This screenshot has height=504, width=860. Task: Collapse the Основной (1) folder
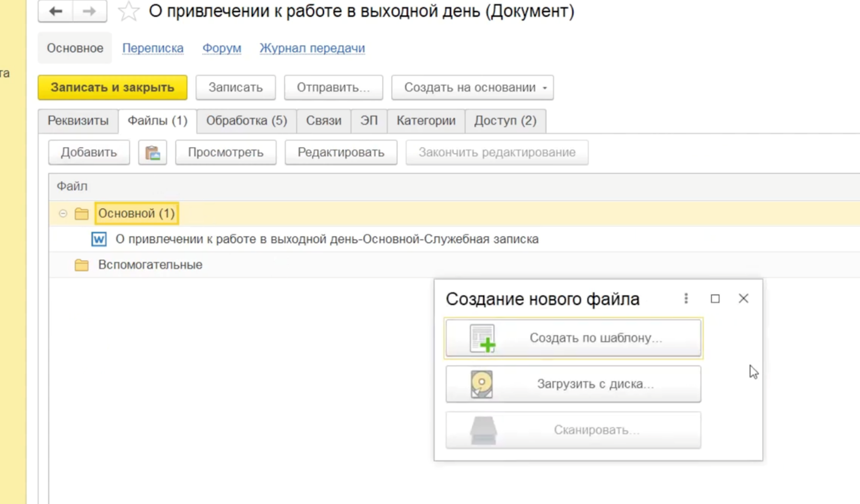63,214
